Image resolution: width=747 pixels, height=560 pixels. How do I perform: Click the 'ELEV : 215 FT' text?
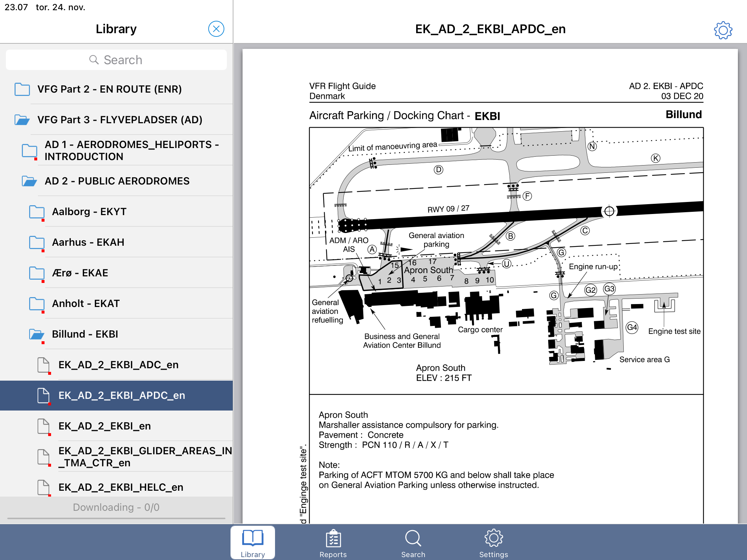pos(444,378)
